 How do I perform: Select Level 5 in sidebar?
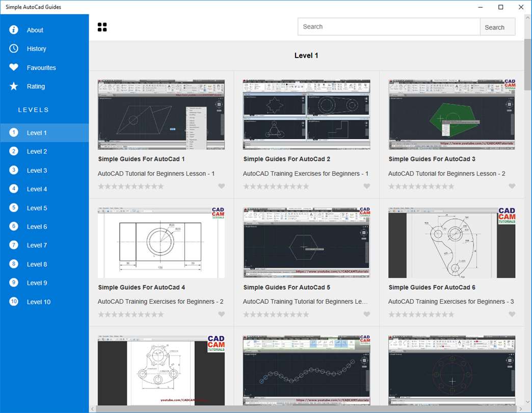44,208
